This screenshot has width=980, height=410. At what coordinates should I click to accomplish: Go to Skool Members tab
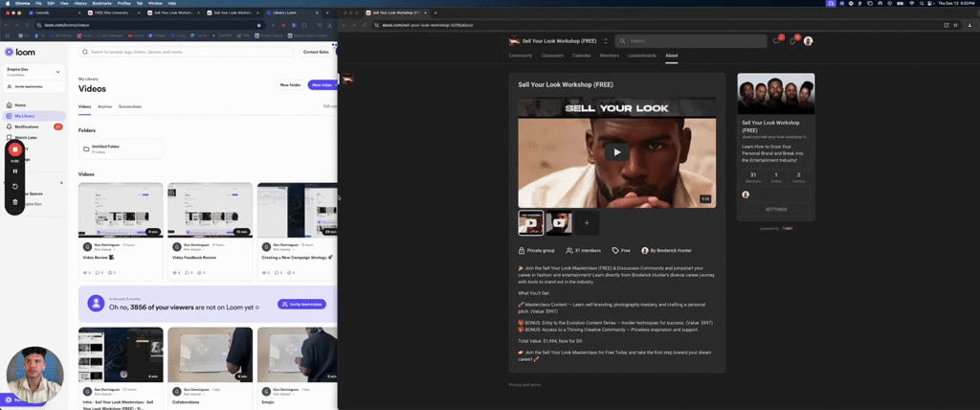[610, 56]
